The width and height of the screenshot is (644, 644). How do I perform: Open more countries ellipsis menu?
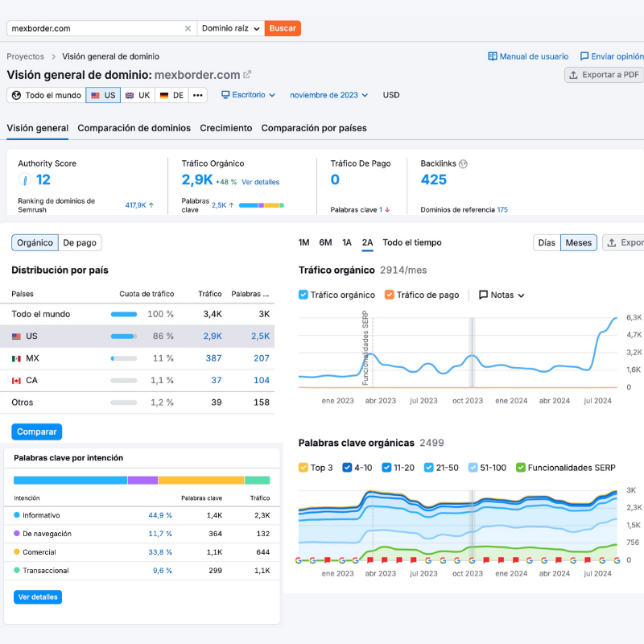(x=198, y=95)
